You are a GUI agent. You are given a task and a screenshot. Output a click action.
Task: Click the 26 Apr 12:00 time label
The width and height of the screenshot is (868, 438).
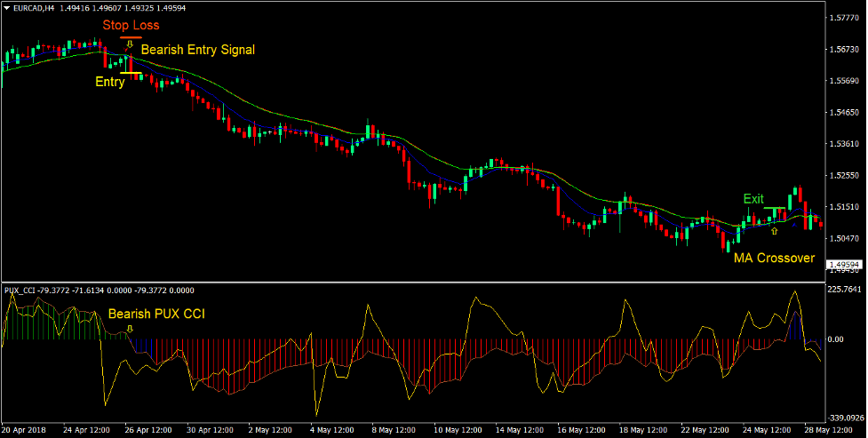pos(148,430)
